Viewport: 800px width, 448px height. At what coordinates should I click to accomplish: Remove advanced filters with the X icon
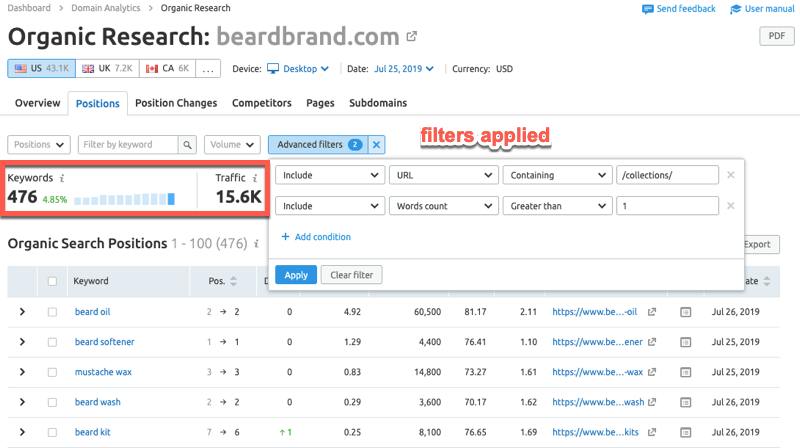pos(376,145)
